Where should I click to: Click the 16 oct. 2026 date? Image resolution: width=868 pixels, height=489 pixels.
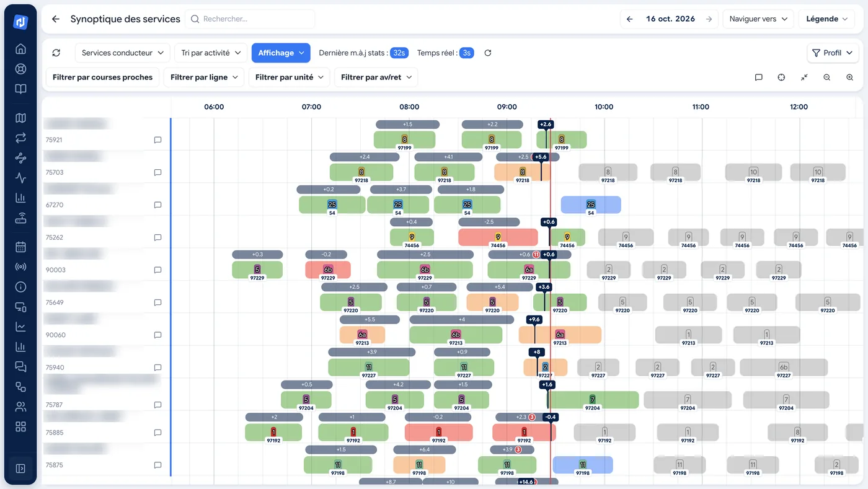point(670,19)
